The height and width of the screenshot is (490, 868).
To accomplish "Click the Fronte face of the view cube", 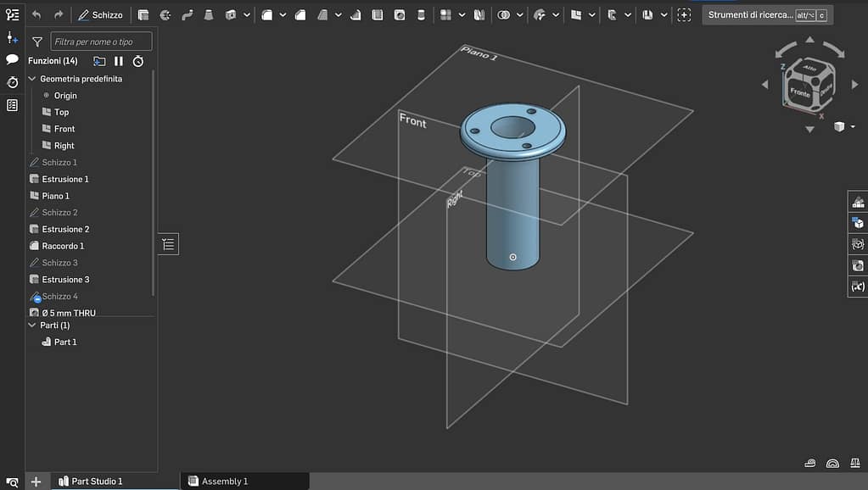I will point(799,92).
